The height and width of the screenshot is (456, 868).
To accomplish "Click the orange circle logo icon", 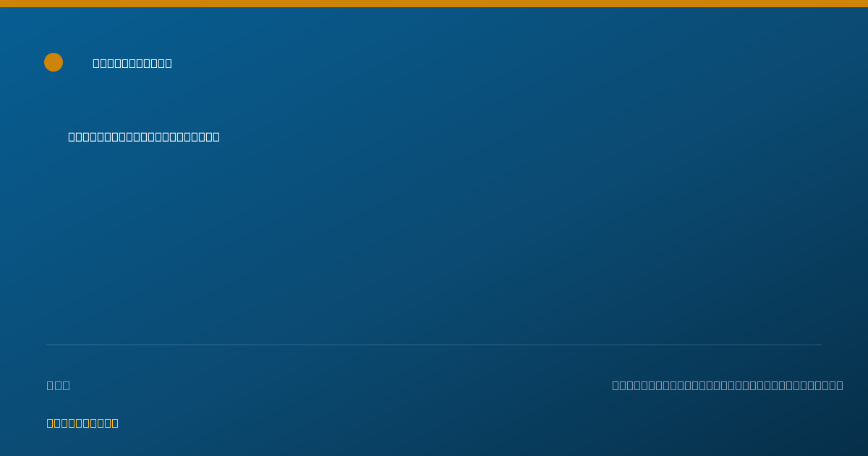I will 54,62.
